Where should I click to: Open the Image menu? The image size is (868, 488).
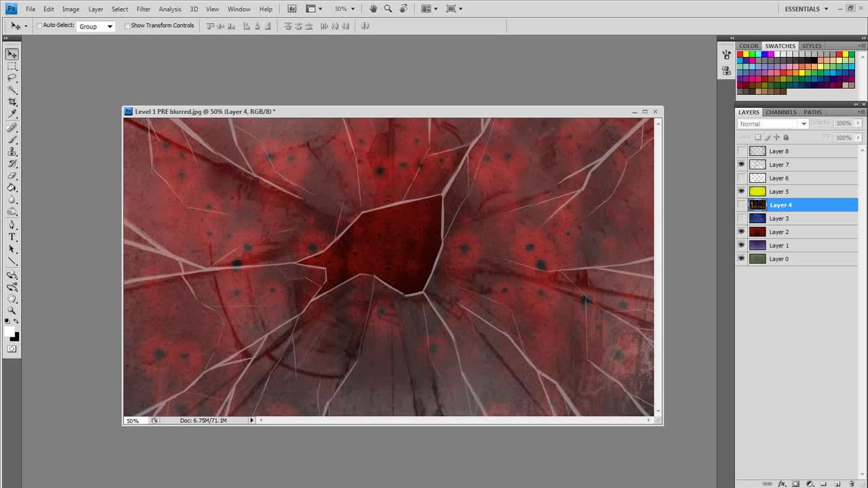[71, 9]
